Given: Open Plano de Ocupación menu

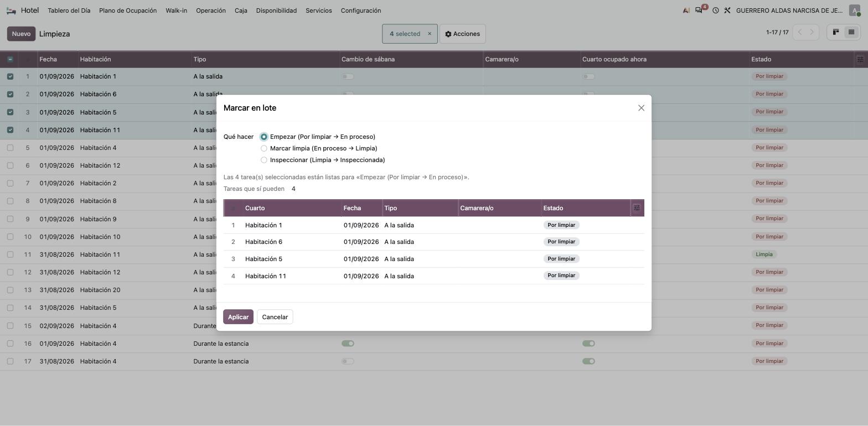Looking at the screenshot, I should [x=128, y=11].
